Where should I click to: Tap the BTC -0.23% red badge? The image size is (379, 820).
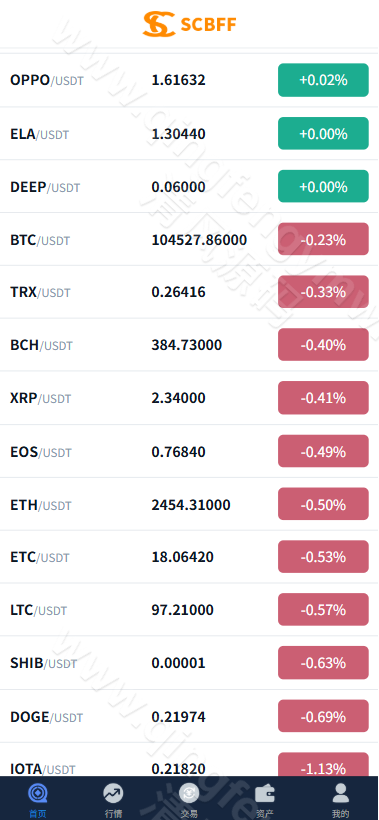pos(323,240)
